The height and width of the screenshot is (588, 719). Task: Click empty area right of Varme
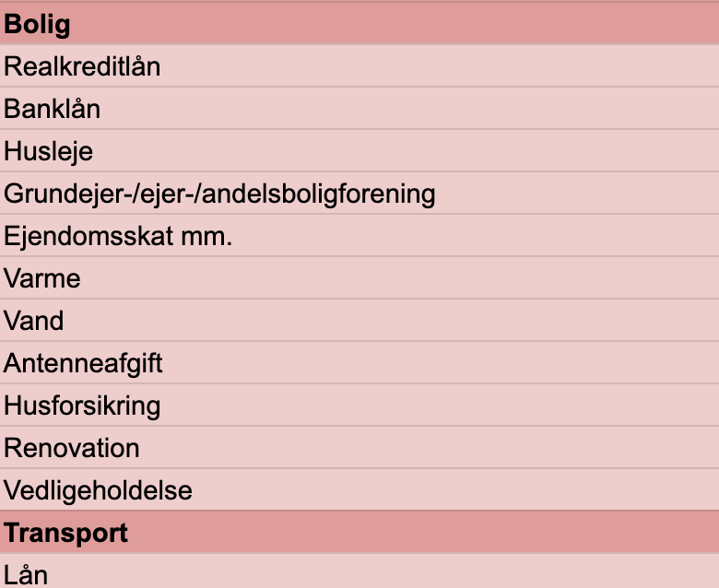400,278
